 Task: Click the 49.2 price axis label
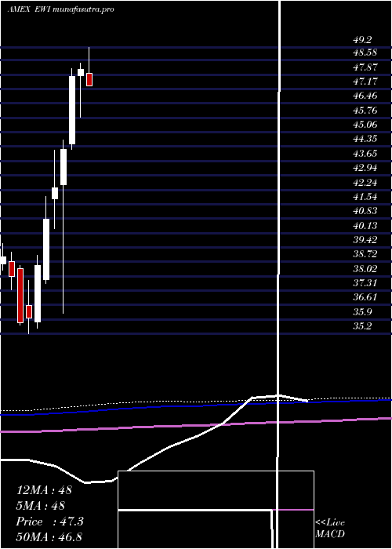click(362, 40)
